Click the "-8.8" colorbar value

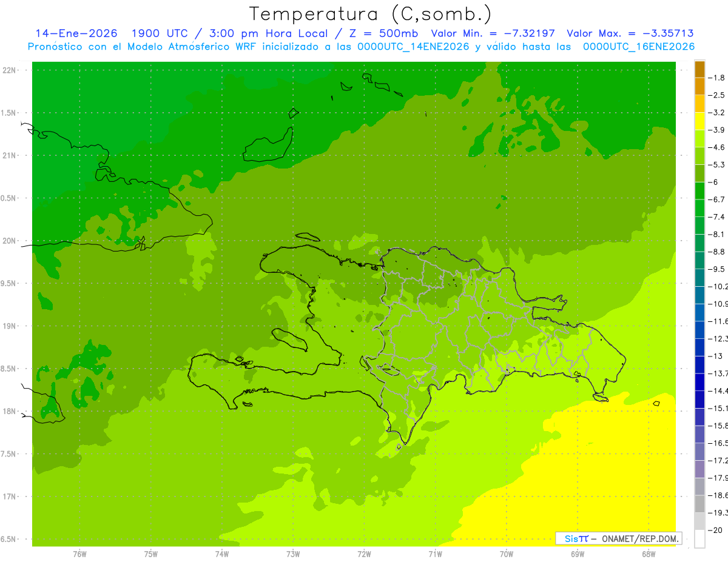716,252
